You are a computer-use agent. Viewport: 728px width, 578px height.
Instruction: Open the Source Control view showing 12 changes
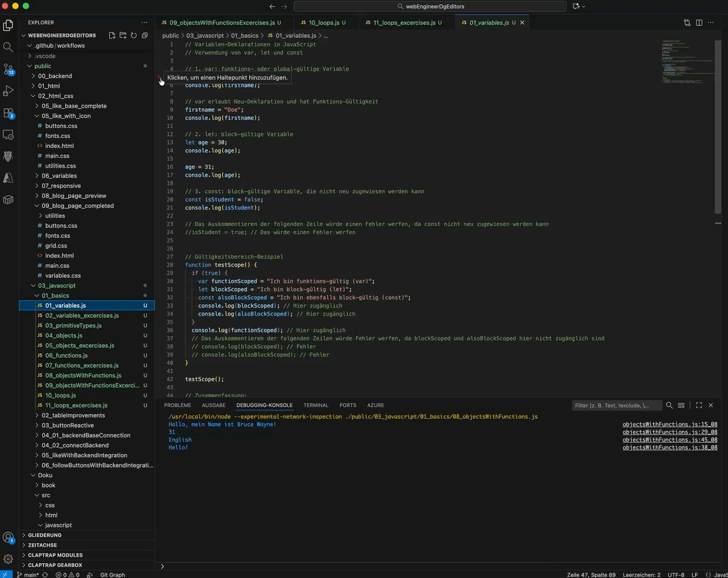pyautogui.click(x=8, y=69)
